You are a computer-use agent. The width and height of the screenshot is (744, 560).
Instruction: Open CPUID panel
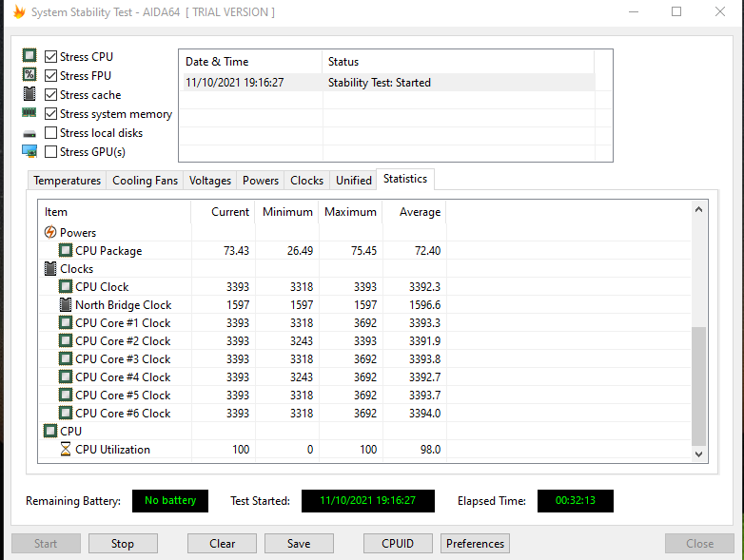point(398,544)
